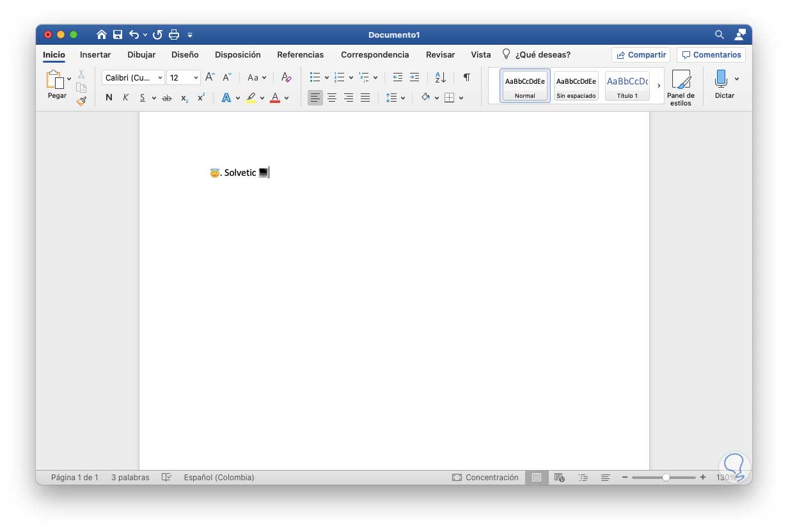This screenshot has width=788, height=532.
Task: Decrease font size with smaller A
Action: [x=227, y=77]
